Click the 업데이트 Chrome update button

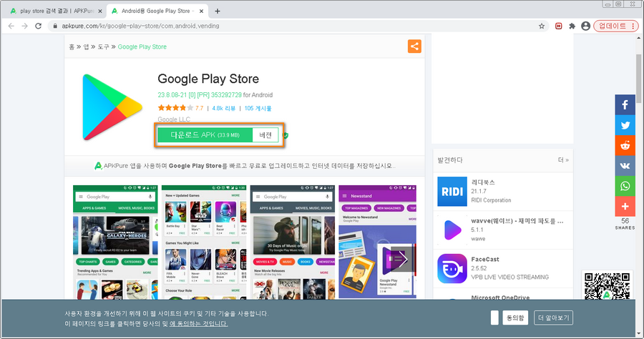[615, 26]
